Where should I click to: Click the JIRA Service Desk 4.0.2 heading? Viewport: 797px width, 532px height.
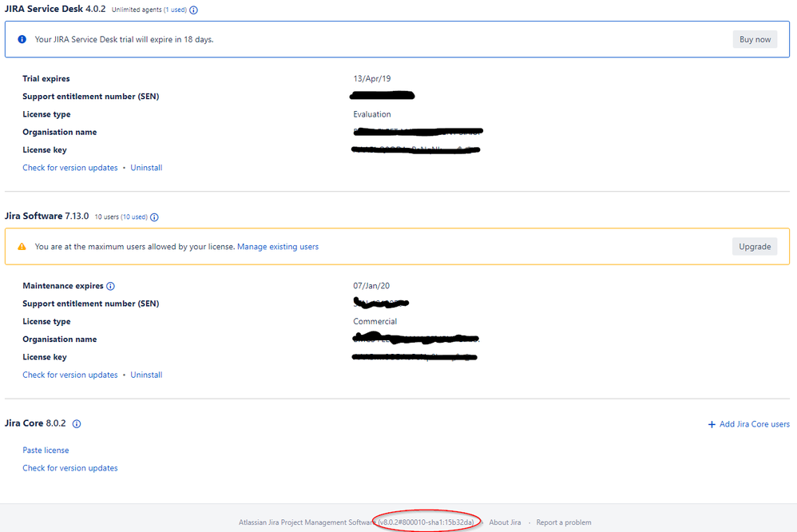pyautogui.click(x=55, y=9)
